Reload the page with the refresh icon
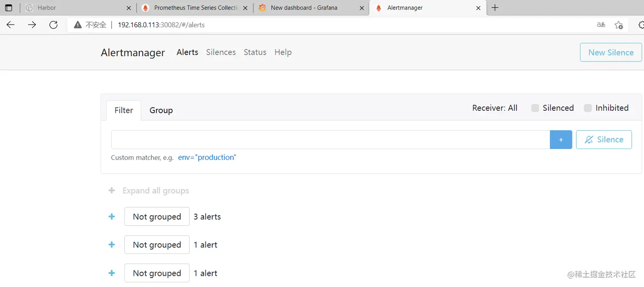 click(x=53, y=25)
